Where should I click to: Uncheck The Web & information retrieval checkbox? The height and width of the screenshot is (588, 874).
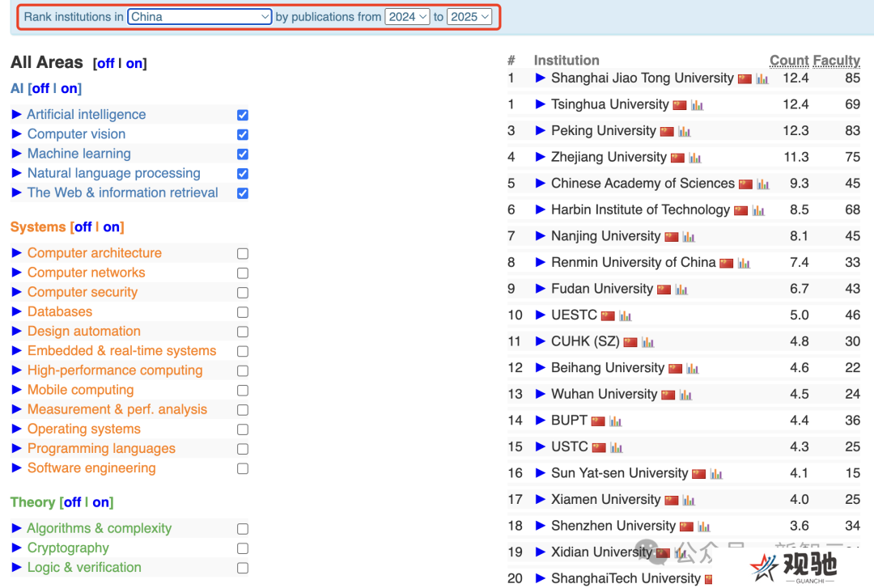pos(243,192)
